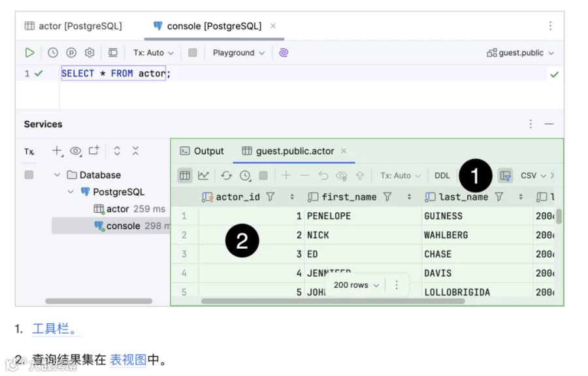Switch result to chart view icon

click(x=204, y=175)
